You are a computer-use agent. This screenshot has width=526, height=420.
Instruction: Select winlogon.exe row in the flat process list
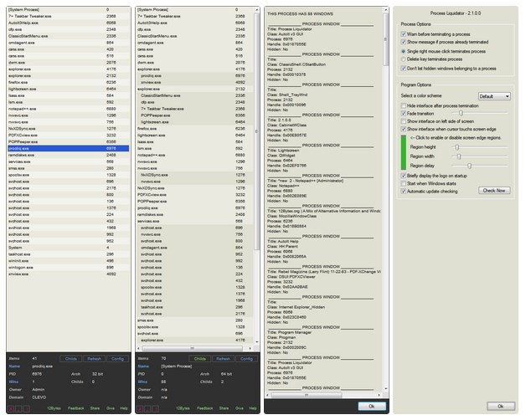[x=68, y=268]
